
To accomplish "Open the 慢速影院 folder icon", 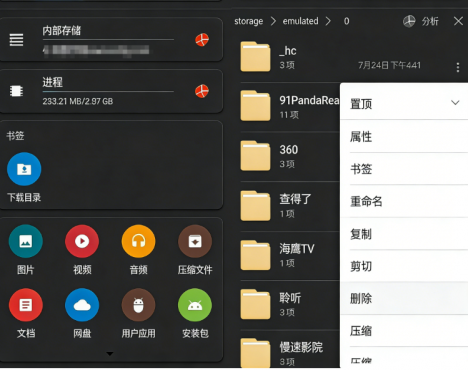I will tap(255, 353).
